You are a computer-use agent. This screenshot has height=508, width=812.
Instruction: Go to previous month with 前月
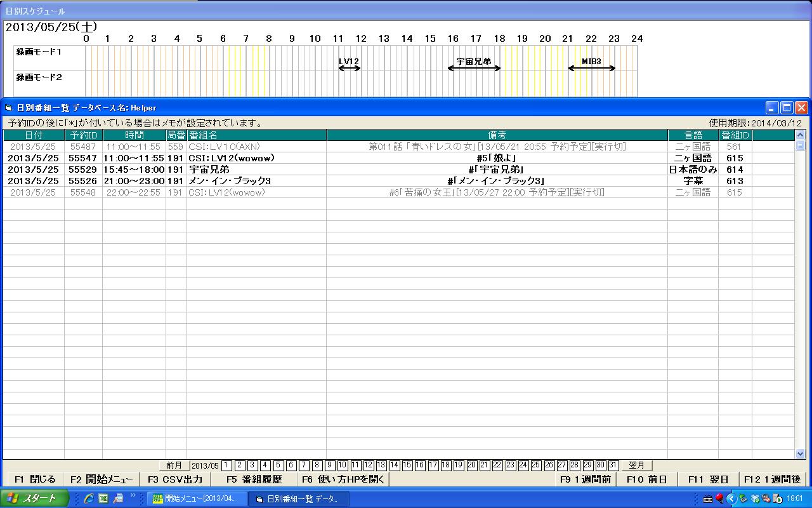[x=174, y=465]
